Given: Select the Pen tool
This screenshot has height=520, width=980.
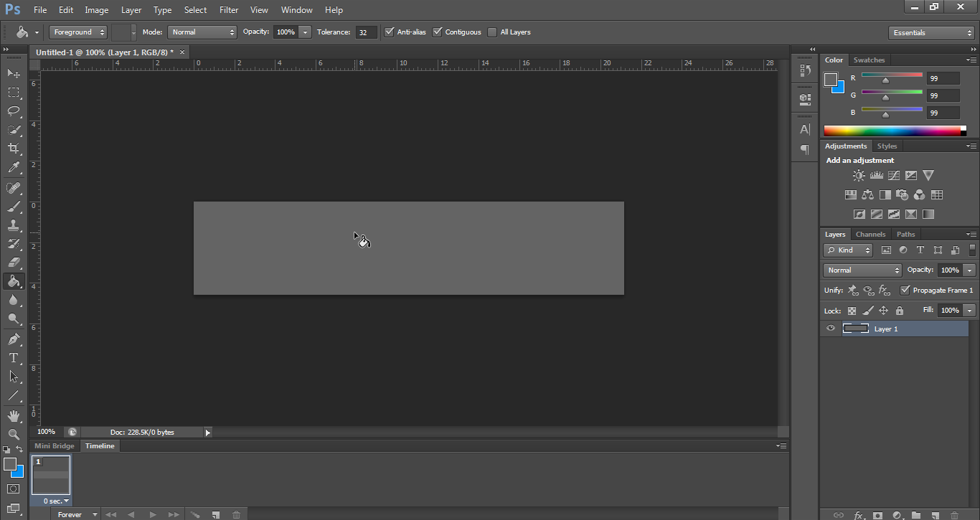Looking at the screenshot, I should click(x=14, y=339).
